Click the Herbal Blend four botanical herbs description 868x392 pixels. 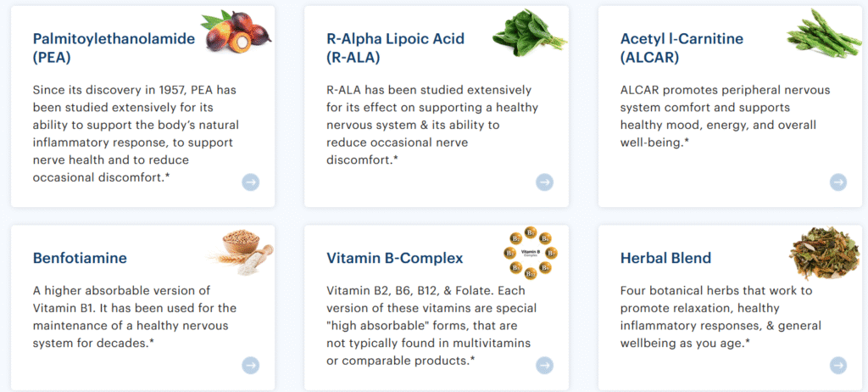(721, 317)
